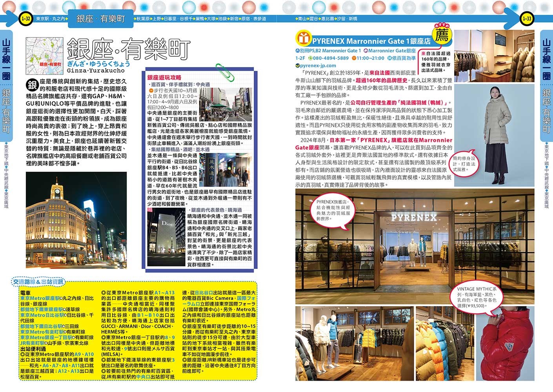Viewport: 553px width, 392px height.
Task: Click the purple house icon before Marronnier Gate銀座
Action: pos(365,51)
